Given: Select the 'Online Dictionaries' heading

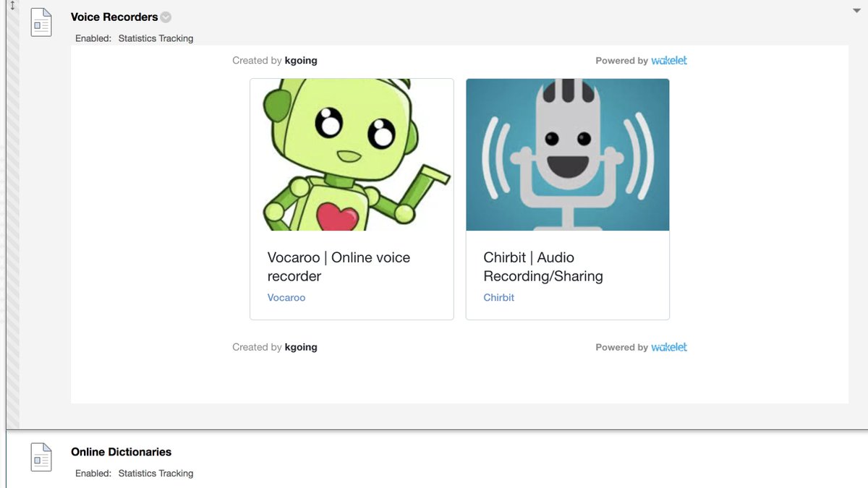Looking at the screenshot, I should point(121,452).
